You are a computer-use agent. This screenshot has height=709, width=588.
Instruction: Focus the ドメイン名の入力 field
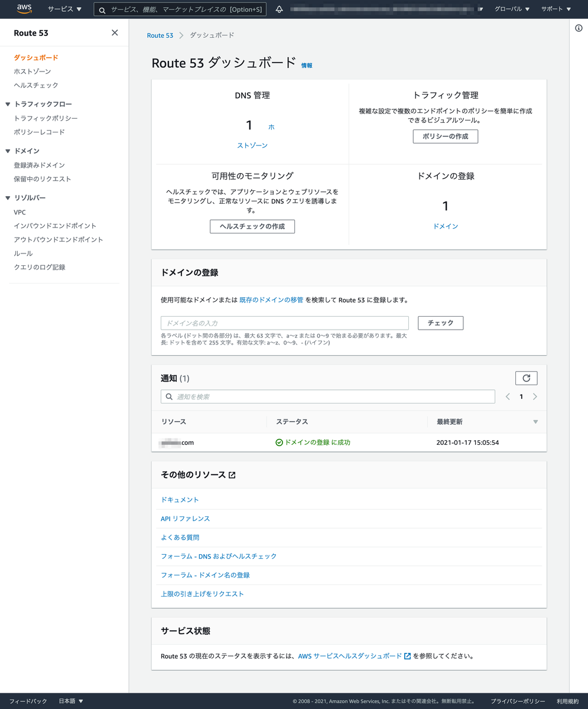[x=285, y=323]
